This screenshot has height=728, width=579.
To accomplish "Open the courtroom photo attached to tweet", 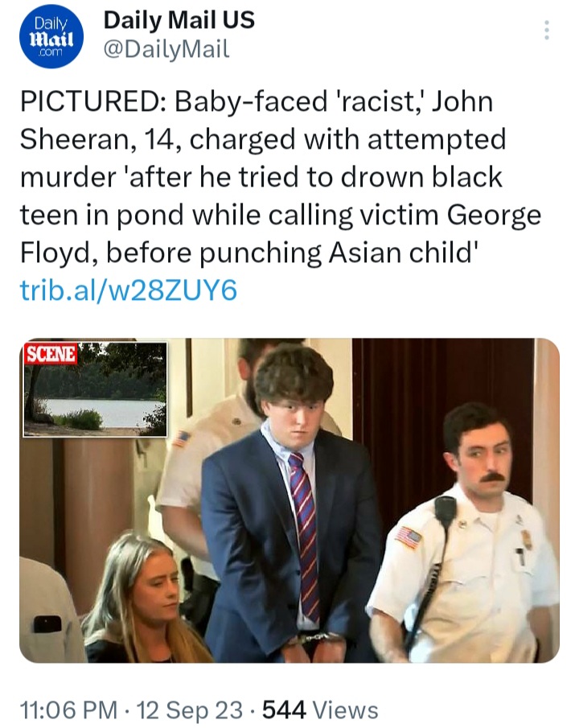I will [289, 500].
